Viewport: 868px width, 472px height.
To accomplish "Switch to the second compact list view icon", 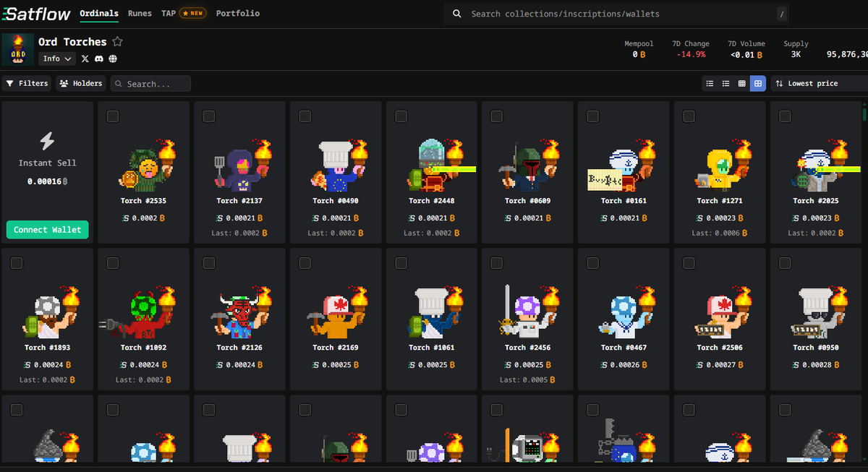I will [726, 84].
